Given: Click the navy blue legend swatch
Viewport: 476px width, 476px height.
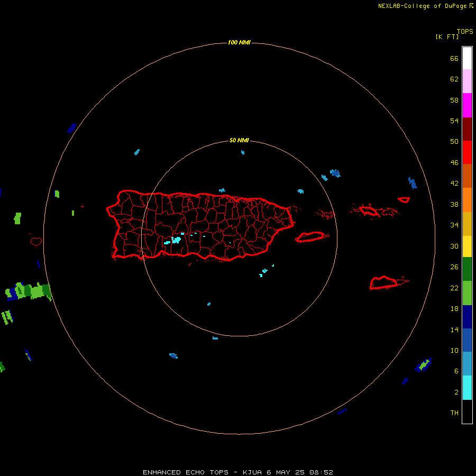Looking at the screenshot, I should coord(467,317).
